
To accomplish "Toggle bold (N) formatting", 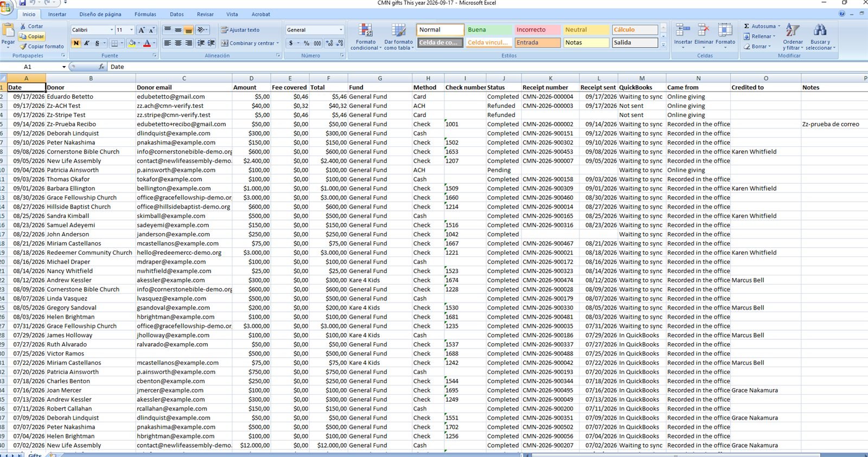I will pos(76,43).
